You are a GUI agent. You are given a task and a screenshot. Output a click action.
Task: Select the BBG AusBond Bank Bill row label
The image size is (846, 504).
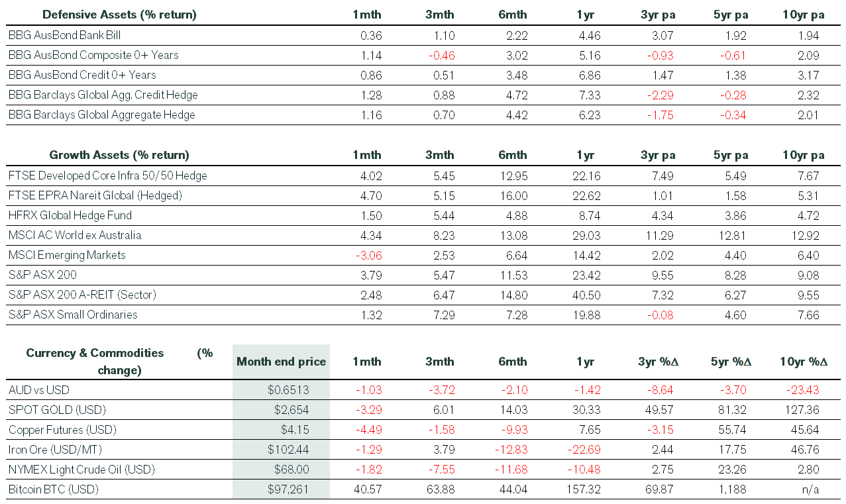pos(64,35)
